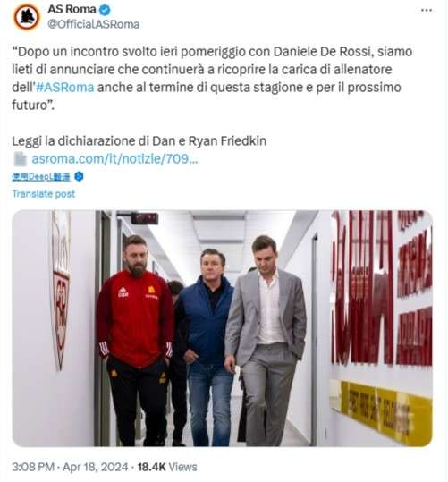
Task: Click the document icon before the asroma.com link
Action: pyautogui.click(x=21, y=159)
